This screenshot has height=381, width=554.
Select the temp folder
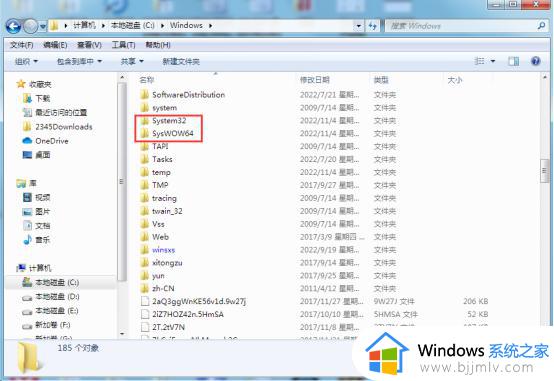coord(155,172)
